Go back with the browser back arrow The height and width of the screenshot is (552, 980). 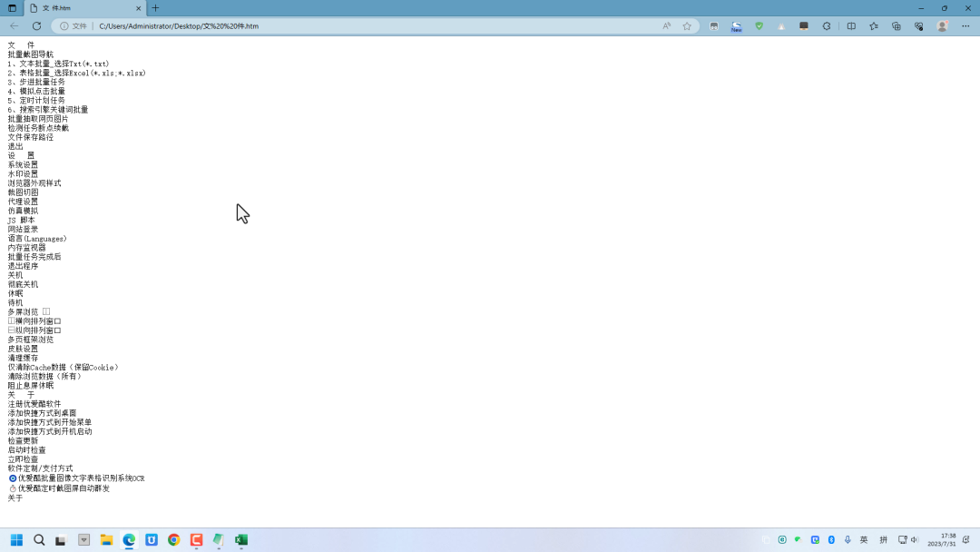(x=15, y=26)
